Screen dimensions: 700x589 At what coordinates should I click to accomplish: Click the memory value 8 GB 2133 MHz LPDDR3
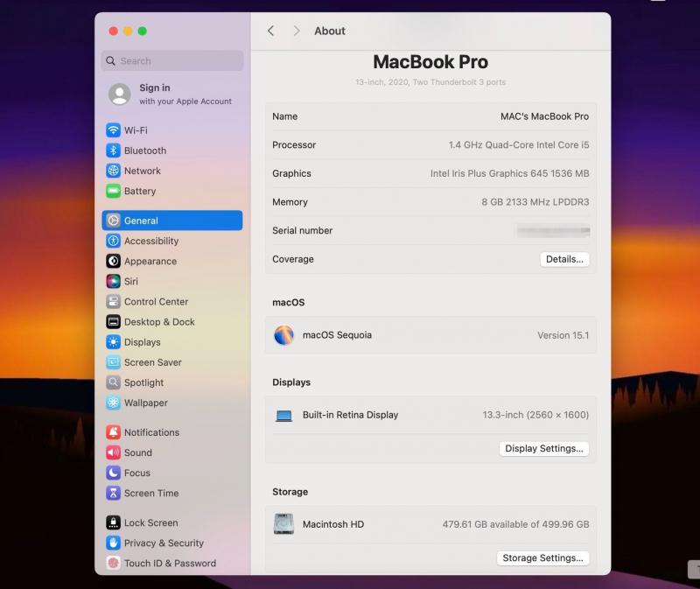click(x=535, y=202)
